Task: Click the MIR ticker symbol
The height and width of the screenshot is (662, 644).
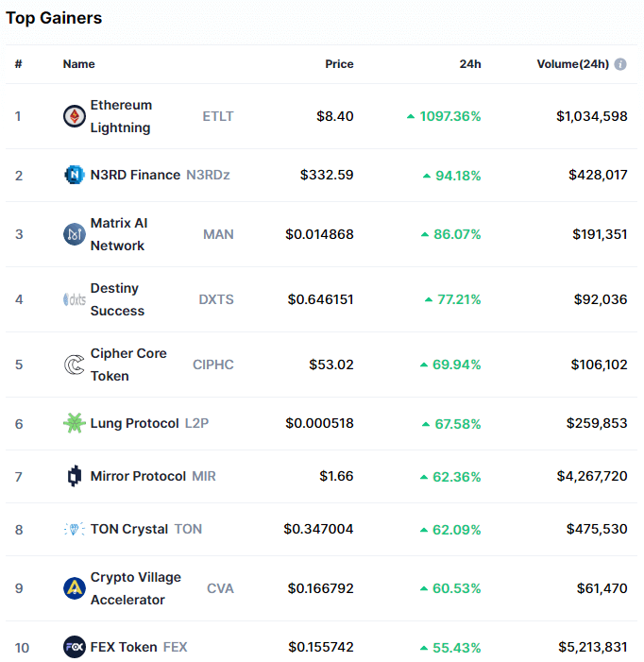Action: tap(204, 476)
